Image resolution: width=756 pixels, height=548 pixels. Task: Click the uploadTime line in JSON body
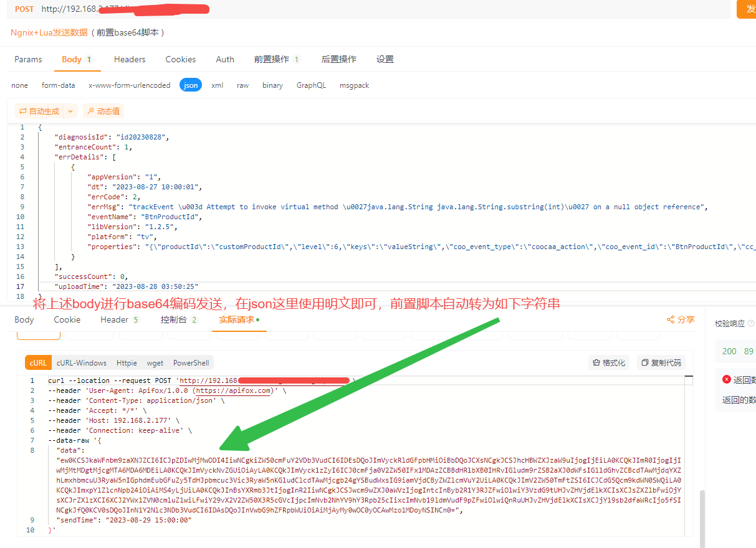click(x=127, y=286)
